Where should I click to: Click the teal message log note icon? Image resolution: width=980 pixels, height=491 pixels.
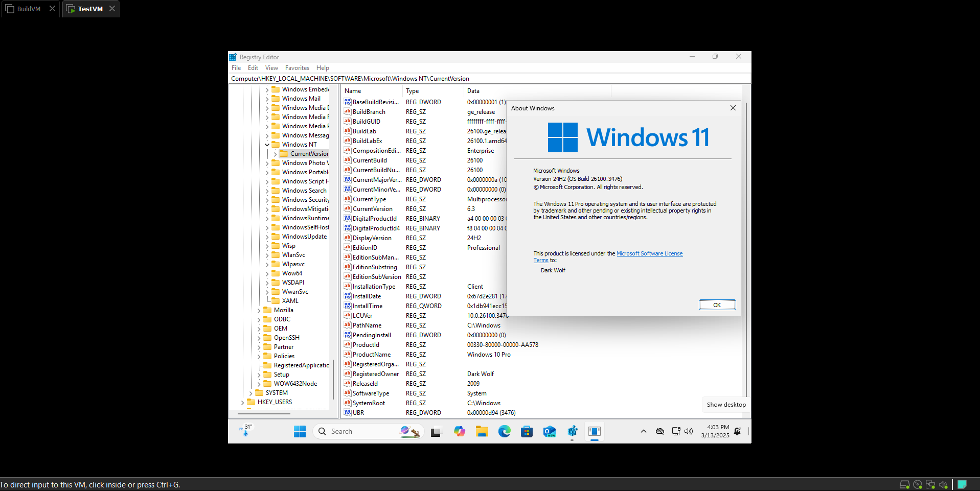(962, 484)
